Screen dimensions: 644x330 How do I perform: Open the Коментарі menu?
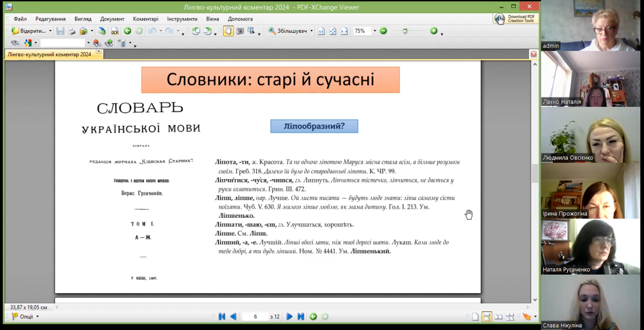145,19
